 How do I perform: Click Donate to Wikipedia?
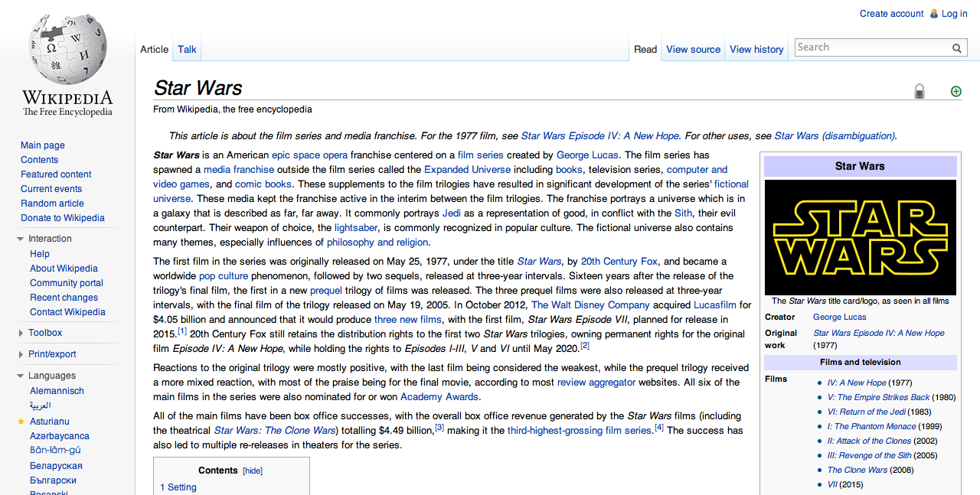[63, 218]
